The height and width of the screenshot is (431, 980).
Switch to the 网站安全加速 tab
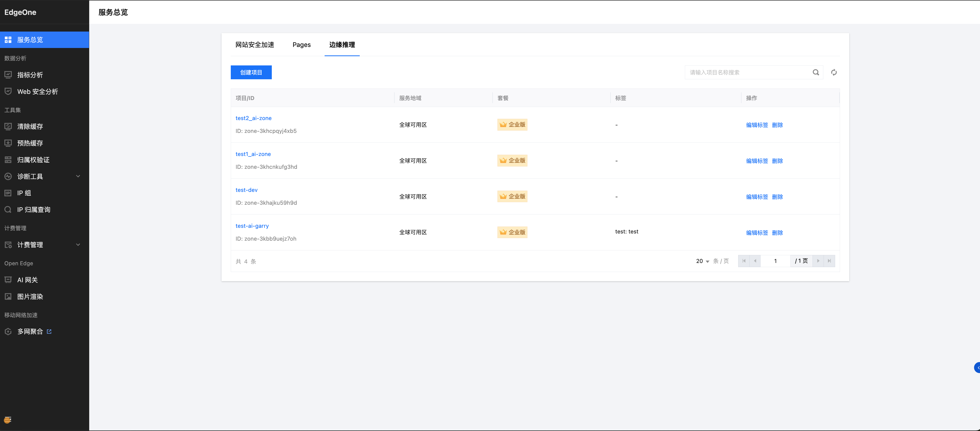pyautogui.click(x=255, y=45)
